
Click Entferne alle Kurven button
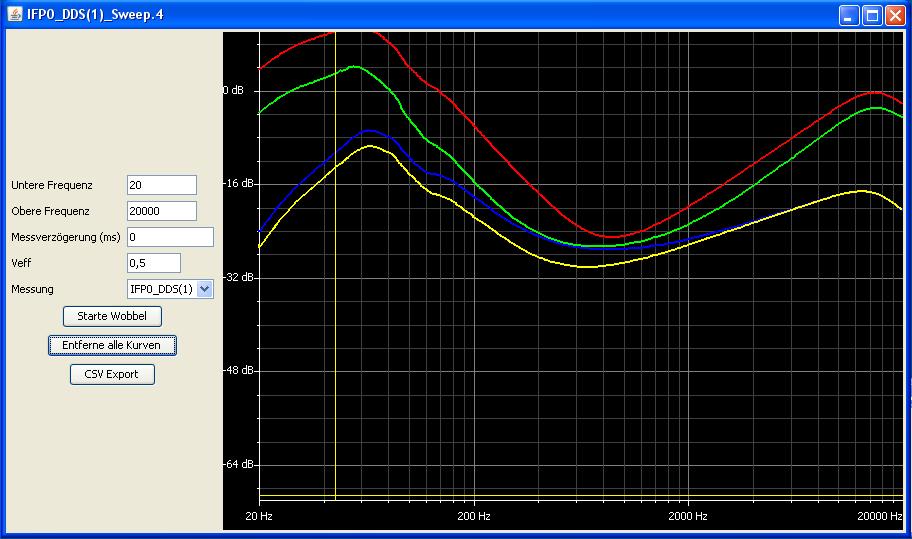[x=112, y=345]
